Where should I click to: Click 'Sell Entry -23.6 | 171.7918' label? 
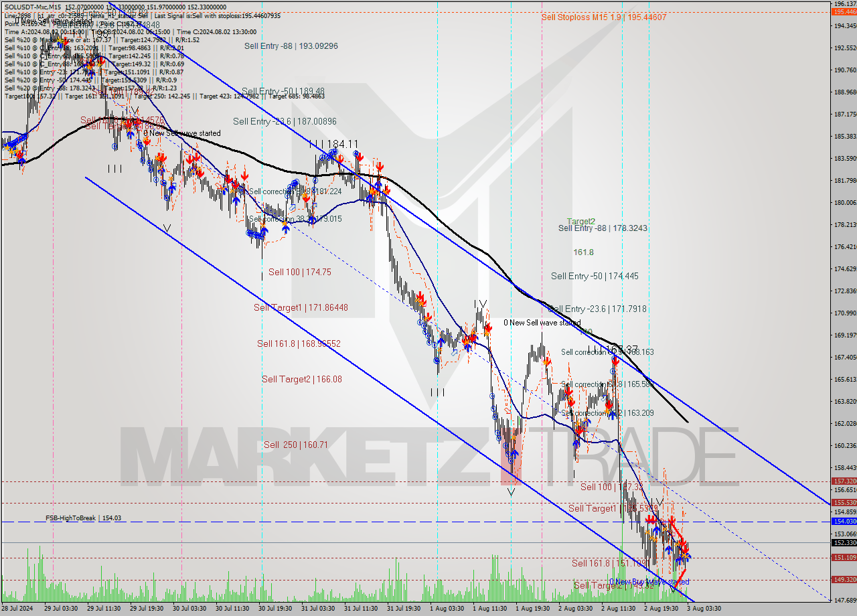pyautogui.click(x=598, y=309)
